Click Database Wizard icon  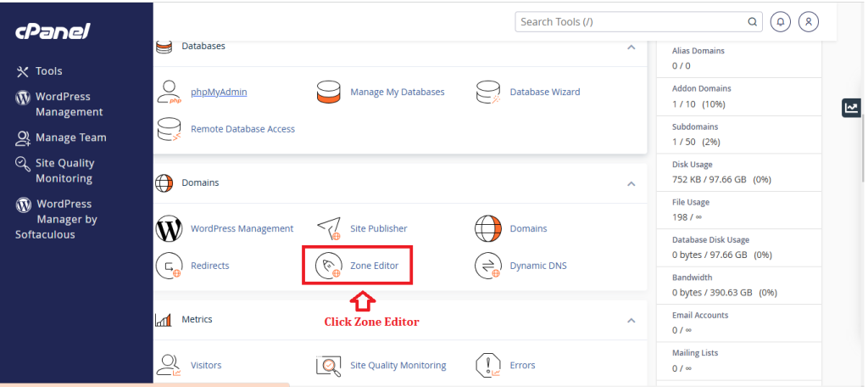(488, 92)
